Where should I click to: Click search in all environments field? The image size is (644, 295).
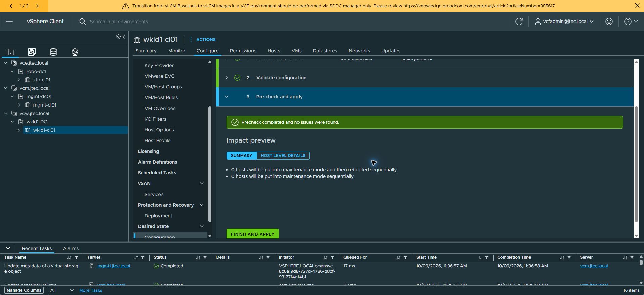click(119, 22)
